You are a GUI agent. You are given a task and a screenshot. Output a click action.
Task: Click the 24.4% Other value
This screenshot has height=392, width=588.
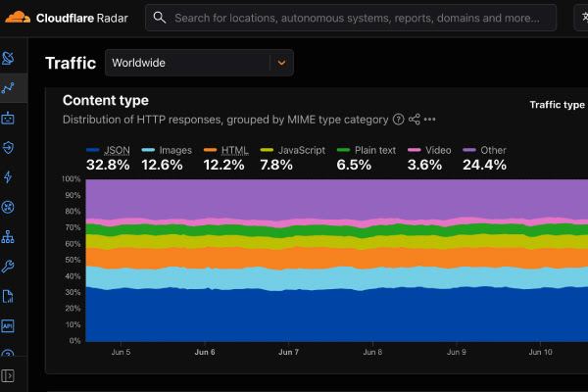pos(484,165)
